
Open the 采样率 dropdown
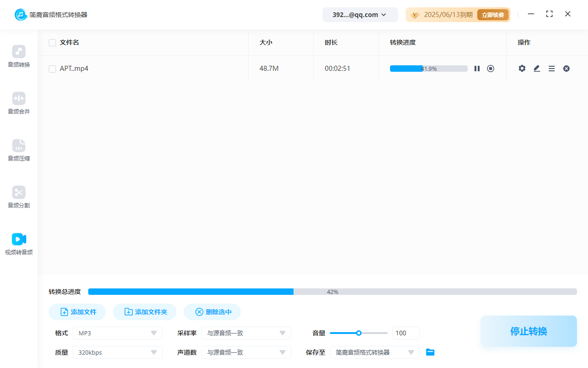pos(246,333)
